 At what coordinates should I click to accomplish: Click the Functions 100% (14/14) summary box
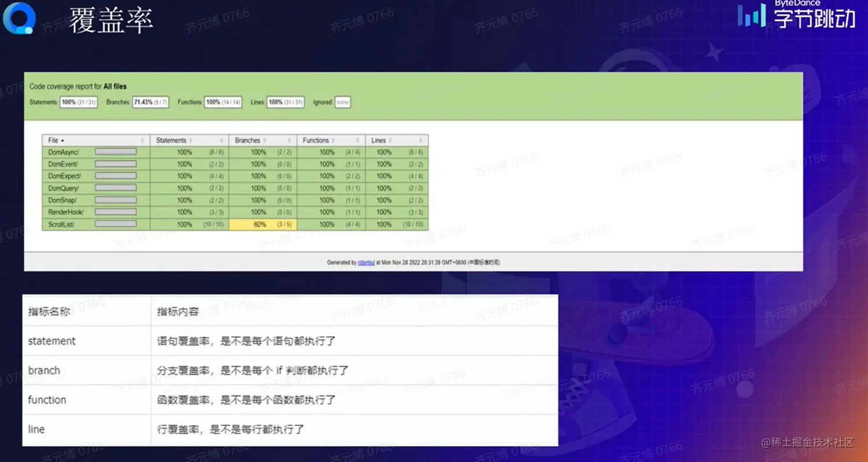[223, 102]
